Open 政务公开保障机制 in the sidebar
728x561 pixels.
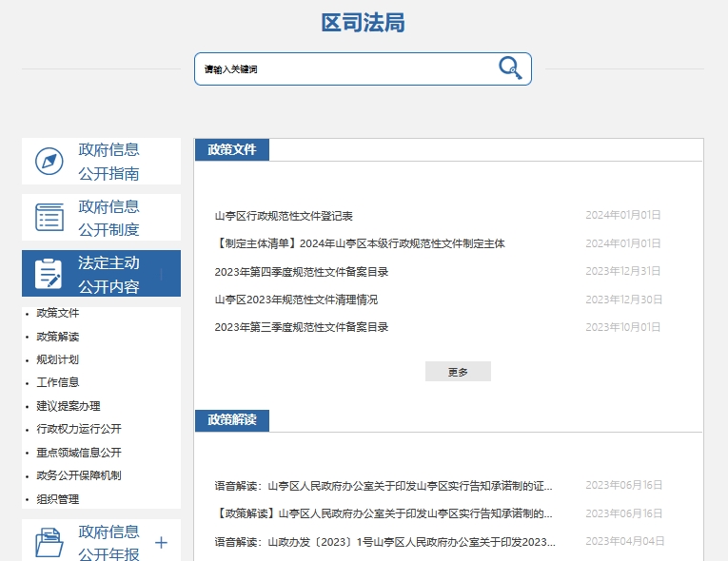point(79,475)
